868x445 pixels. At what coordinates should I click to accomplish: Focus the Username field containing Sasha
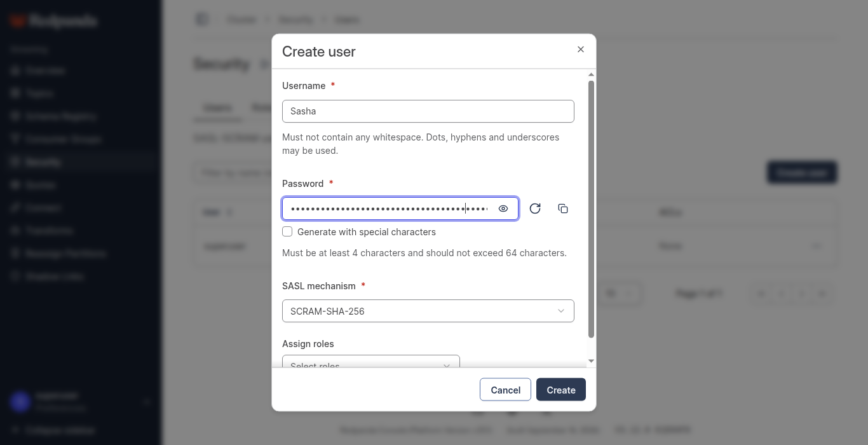coord(428,111)
